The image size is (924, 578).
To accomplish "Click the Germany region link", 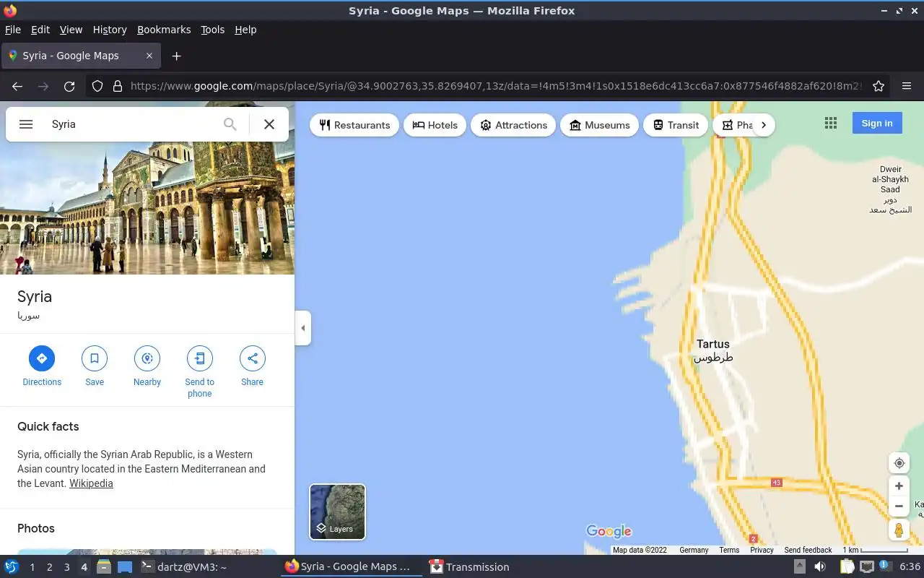I will tap(694, 550).
